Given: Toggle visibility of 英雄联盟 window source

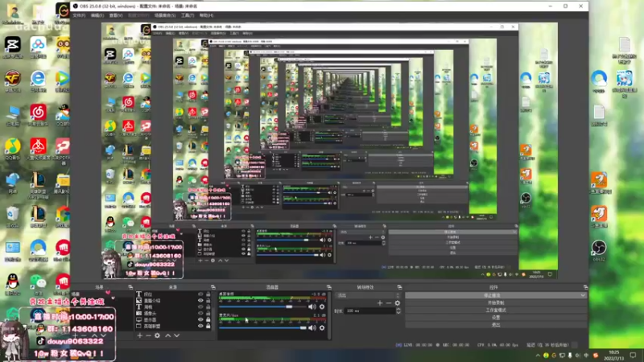Looking at the screenshot, I should 200,326.
